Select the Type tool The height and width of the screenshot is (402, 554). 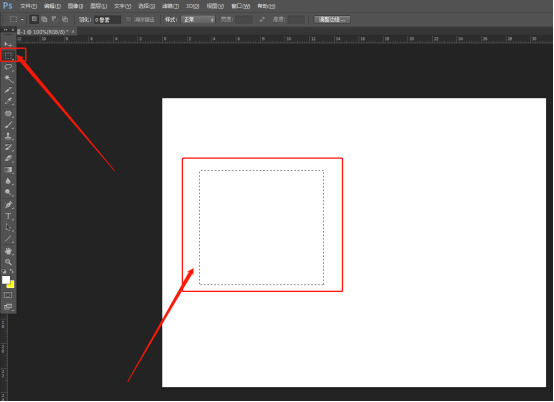pyautogui.click(x=8, y=216)
